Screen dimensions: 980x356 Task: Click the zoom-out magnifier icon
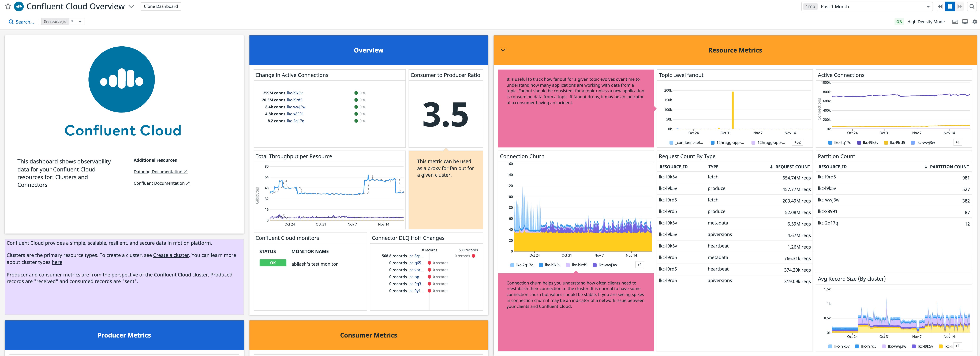click(x=973, y=6)
